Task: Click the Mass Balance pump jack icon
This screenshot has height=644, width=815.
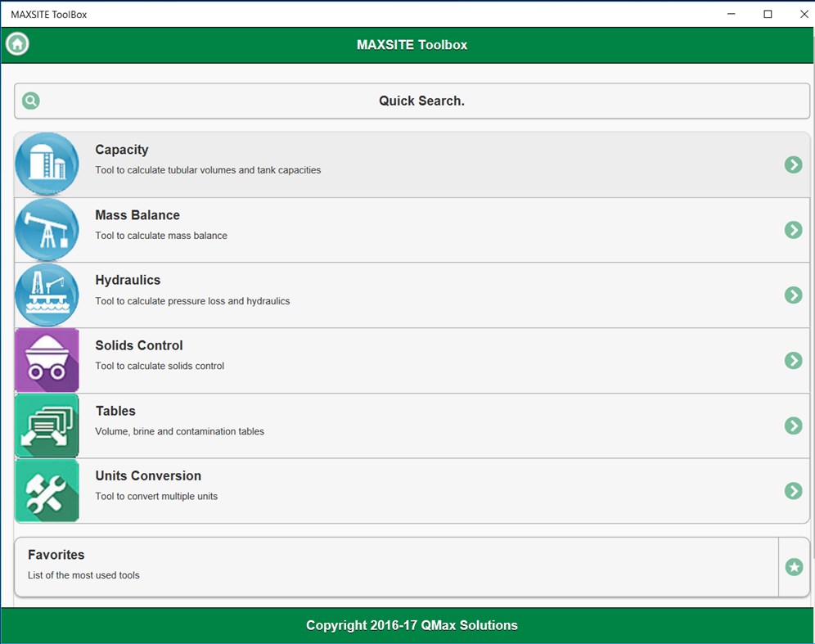Action: (x=47, y=229)
